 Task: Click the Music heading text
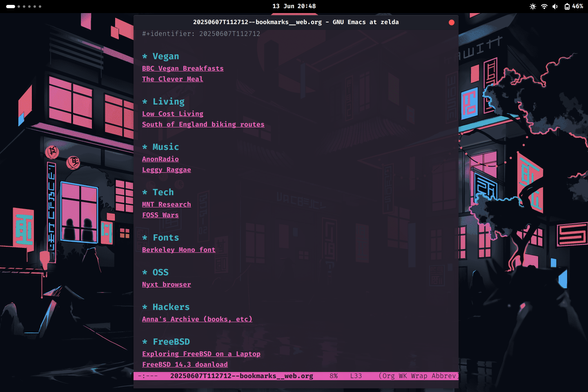point(166,147)
